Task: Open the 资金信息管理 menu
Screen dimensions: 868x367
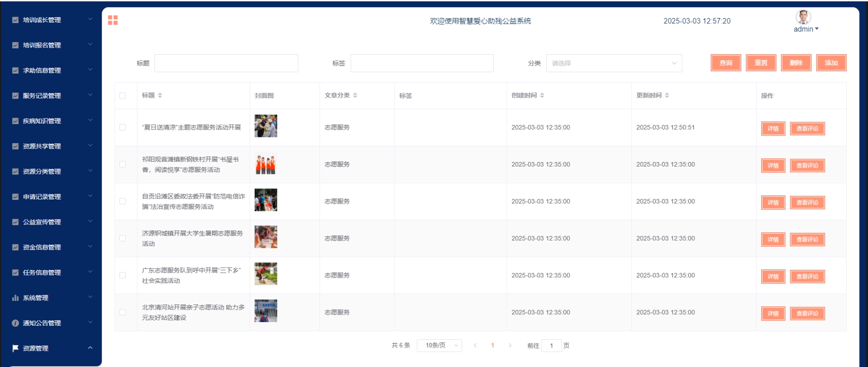Action: click(51, 247)
